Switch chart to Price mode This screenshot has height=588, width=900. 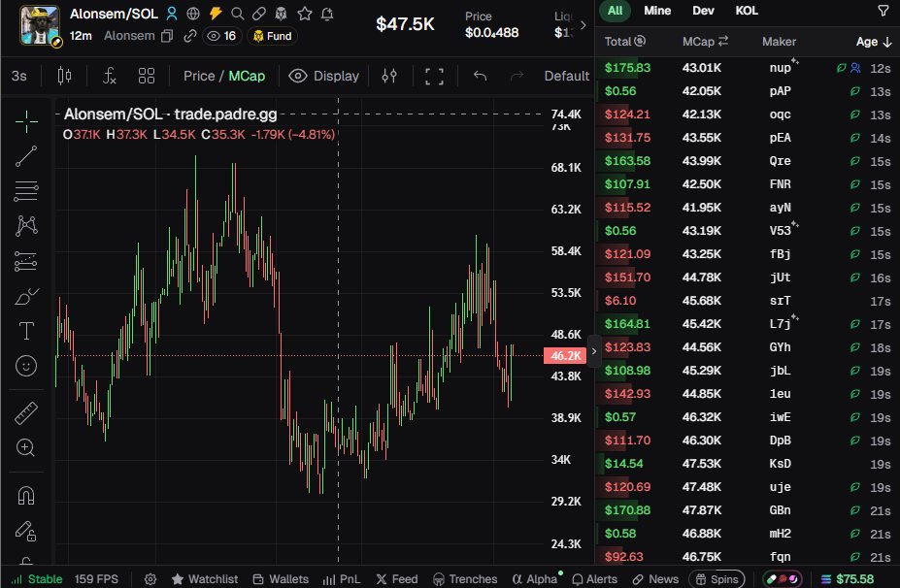coord(199,76)
